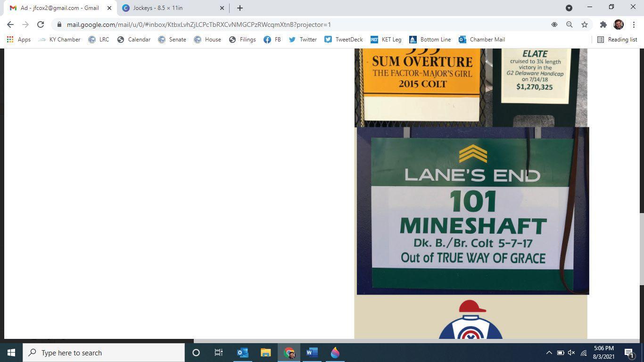
Task: Show hidden system tray icons
Action: (x=549, y=353)
